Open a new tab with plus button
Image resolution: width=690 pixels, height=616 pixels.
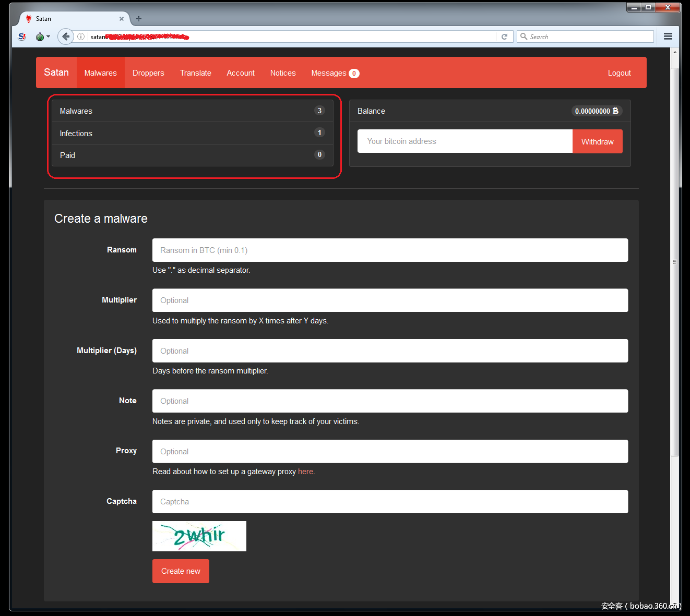tap(139, 19)
